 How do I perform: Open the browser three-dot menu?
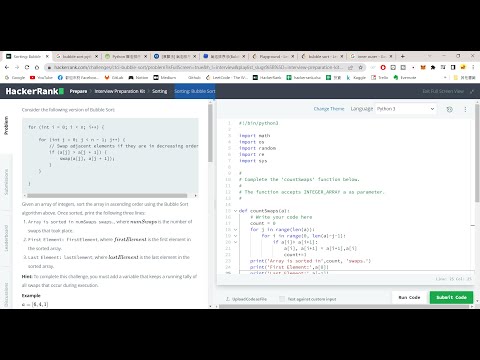473,67
